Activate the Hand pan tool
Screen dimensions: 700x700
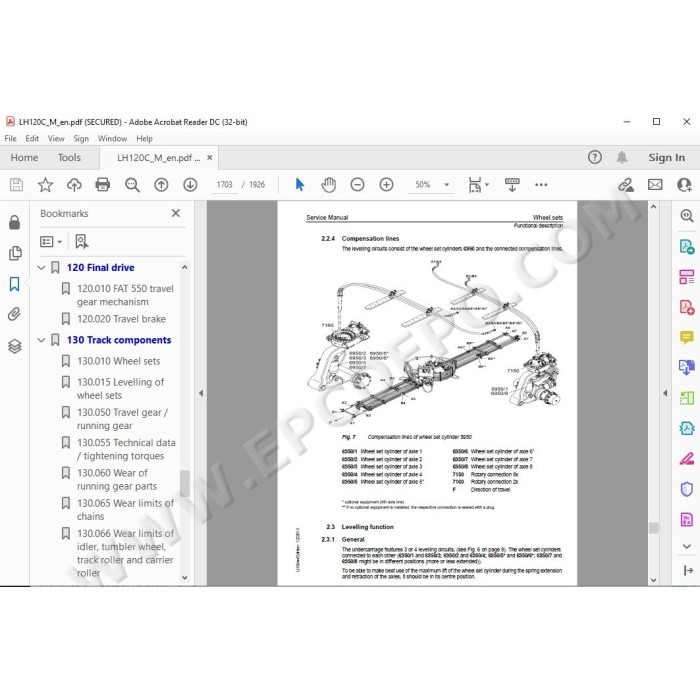(x=329, y=184)
